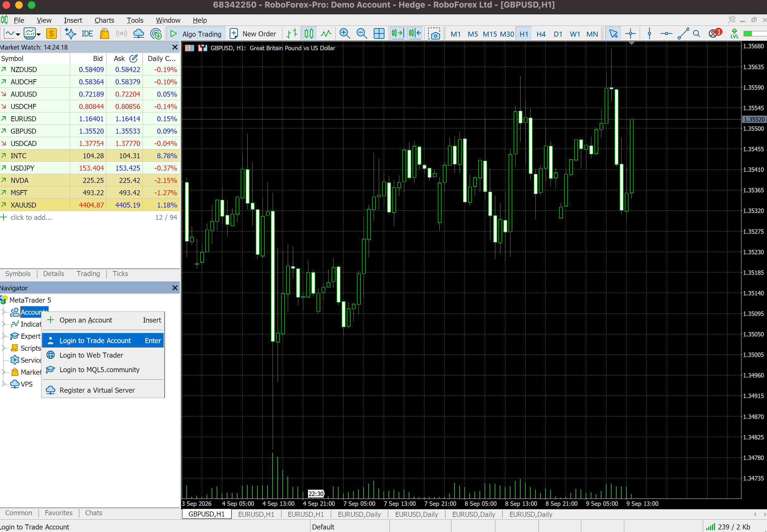Switch chart to bar chart mode
767x532 pixels.
point(292,34)
